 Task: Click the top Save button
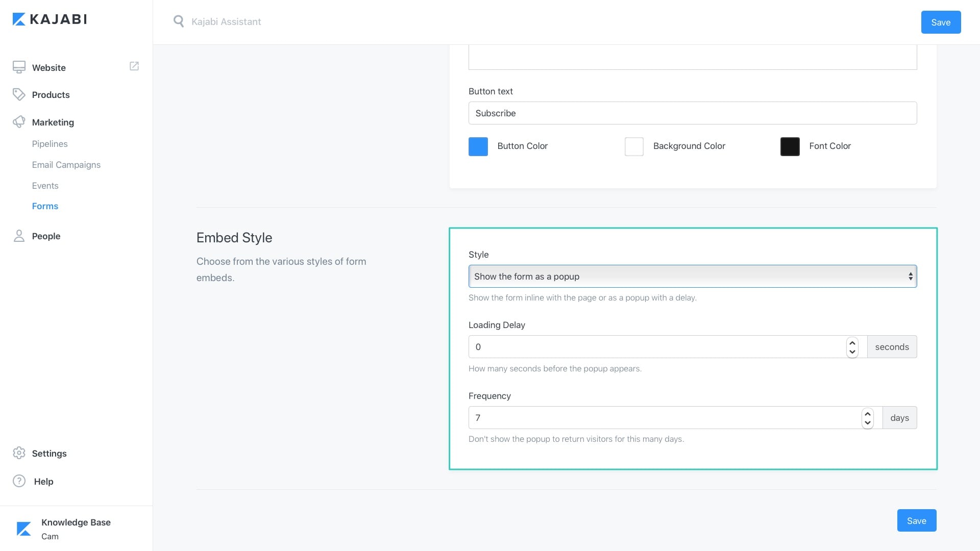(940, 22)
